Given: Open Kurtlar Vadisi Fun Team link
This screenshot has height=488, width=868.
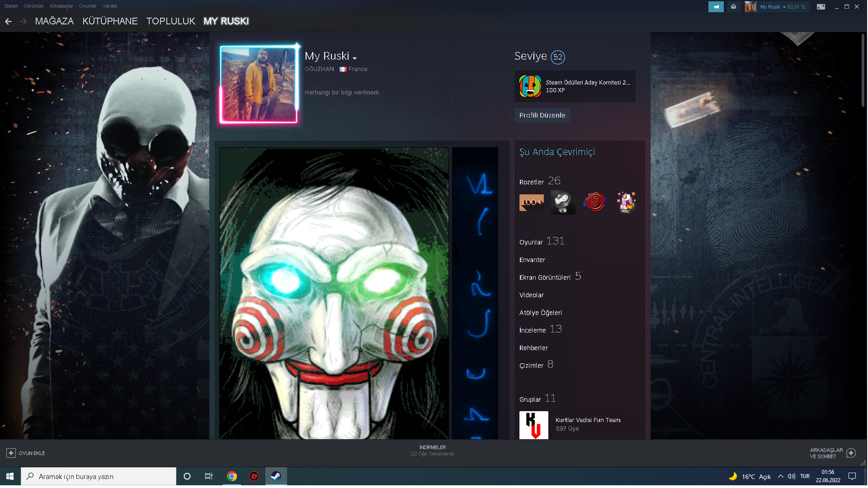Looking at the screenshot, I should [588, 420].
